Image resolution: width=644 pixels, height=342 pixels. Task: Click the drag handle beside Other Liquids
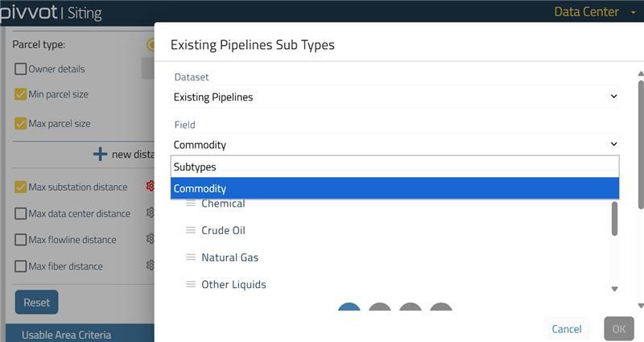[x=191, y=284]
